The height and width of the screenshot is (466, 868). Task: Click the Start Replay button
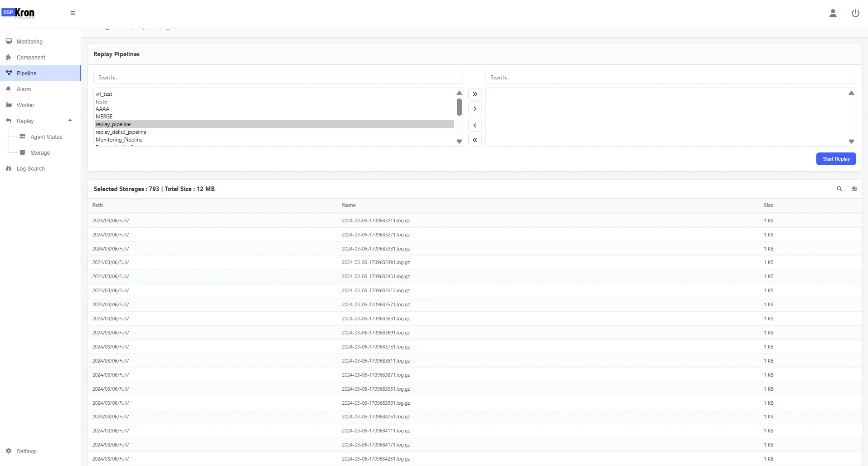[x=836, y=159]
